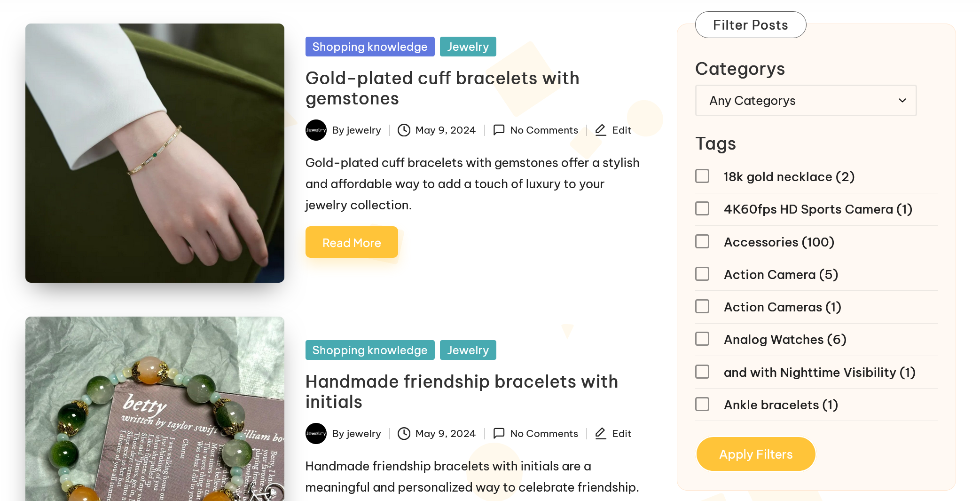Click the chevron arrow in the Categorys select box
This screenshot has height=501, width=980.
tap(902, 101)
